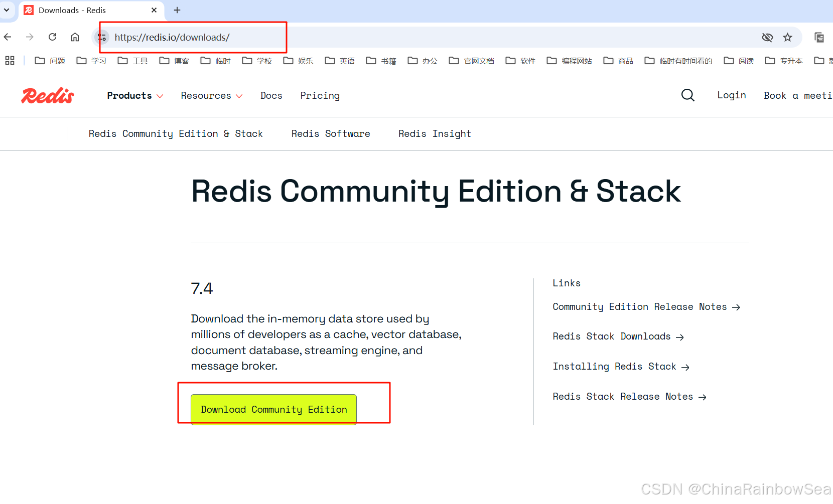Click Book a meeting button
Image resolution: width=833 pixels, height=504 pixels.
point(798,95)
